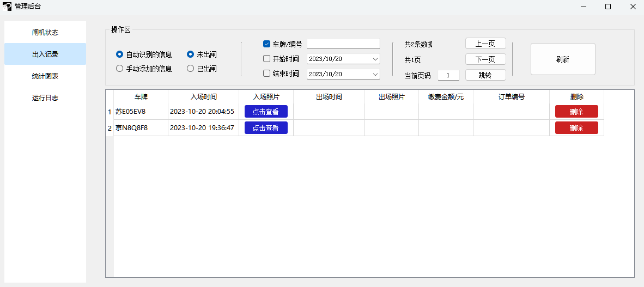Focus the 当前页码 page number field
Image resolution: width=644 pixels, height=287 pixels.
click(448, 75)
